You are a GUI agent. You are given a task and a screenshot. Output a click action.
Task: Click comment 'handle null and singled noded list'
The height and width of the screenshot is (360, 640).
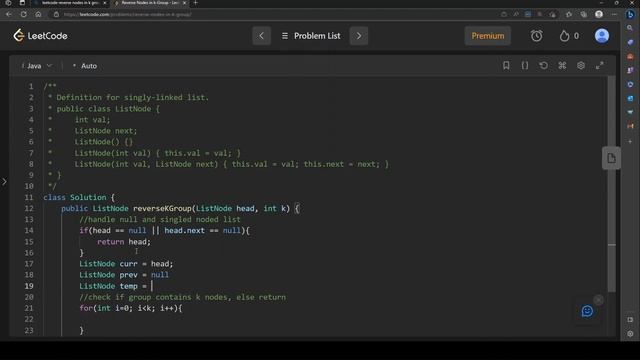(x=160, y=219)
